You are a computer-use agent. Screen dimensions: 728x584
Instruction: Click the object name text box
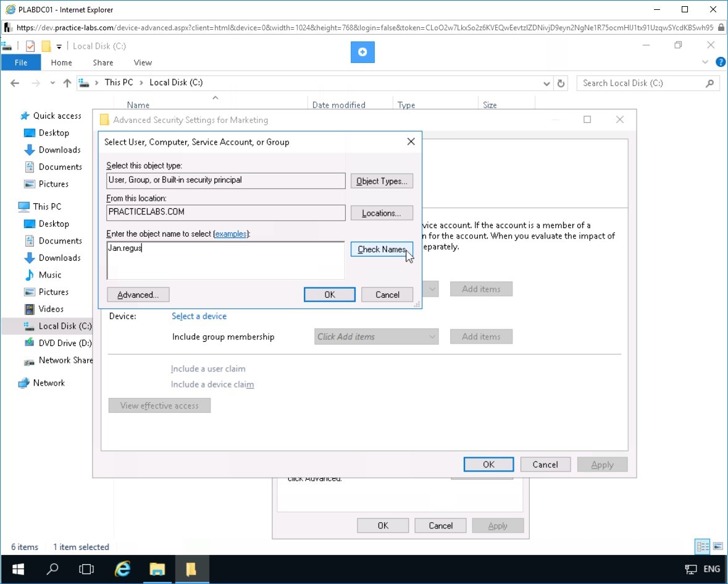[x=225, y=260]
